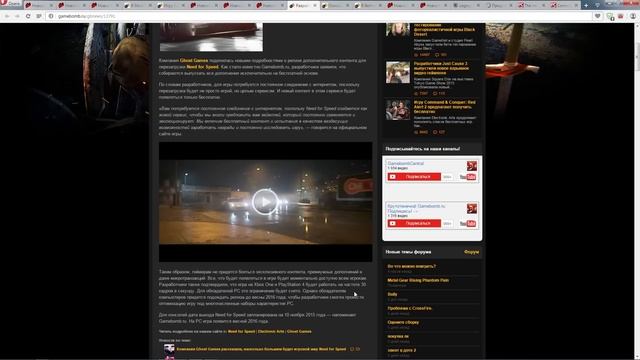The image size is (640, 360).
Task: Focus the gamebomb.ru address bar
Action: click(x=318, y=16)
